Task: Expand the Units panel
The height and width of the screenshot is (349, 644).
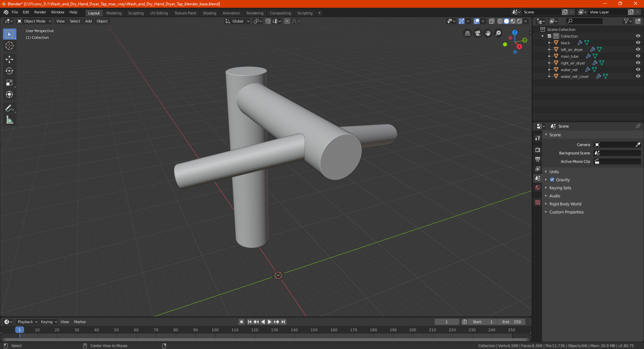Action: 554,171
